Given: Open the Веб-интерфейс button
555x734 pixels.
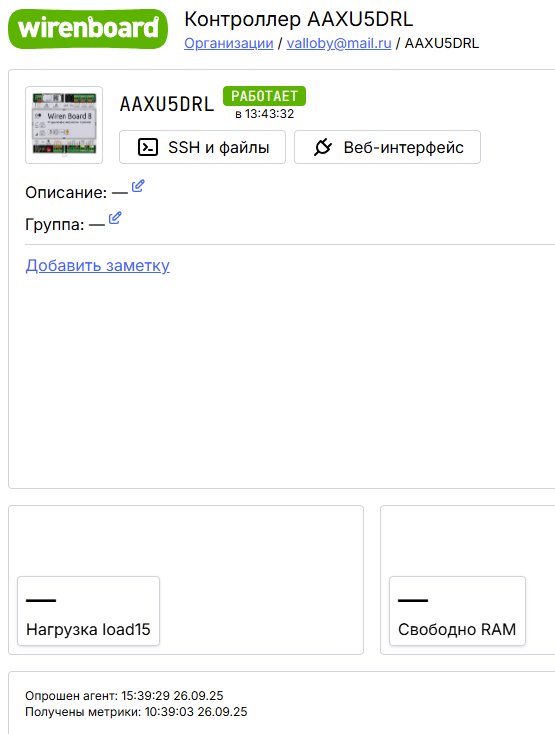Looking at the screenshot, I should [x=387, y=147].
